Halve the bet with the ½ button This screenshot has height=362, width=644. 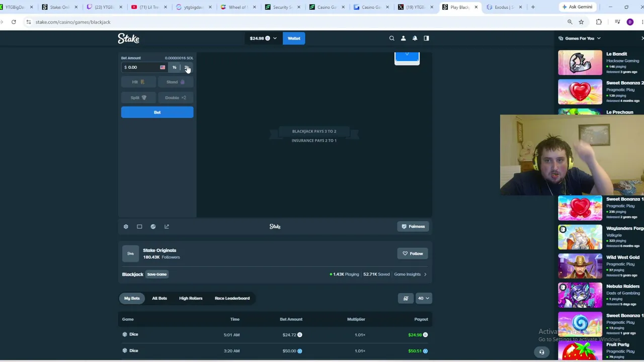(x=174, y=67)
